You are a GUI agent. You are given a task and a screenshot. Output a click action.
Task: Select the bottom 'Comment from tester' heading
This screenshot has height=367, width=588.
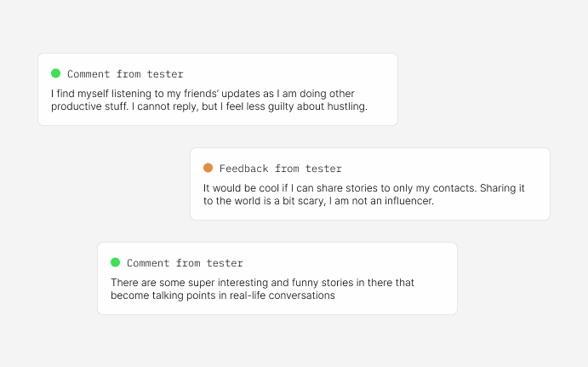[x=185, y=263]
